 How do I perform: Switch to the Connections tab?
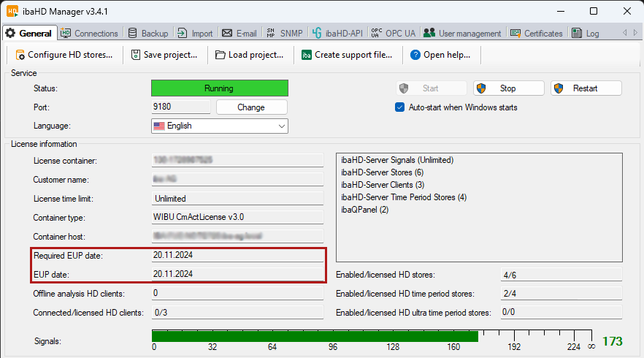89,34
